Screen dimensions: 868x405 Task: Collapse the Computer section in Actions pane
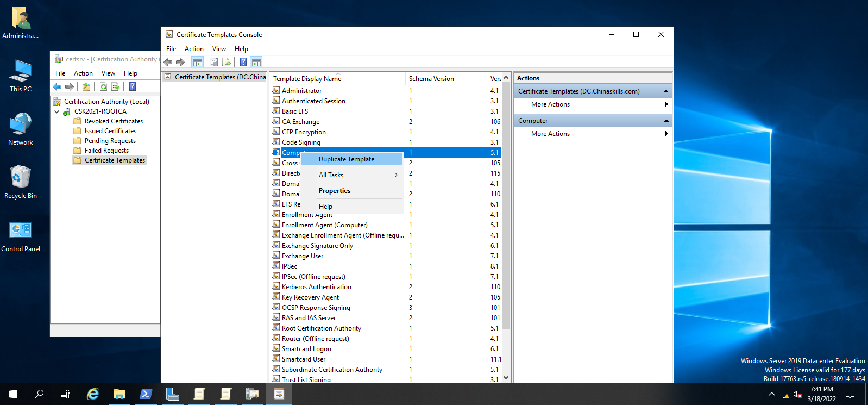point(666,121)
